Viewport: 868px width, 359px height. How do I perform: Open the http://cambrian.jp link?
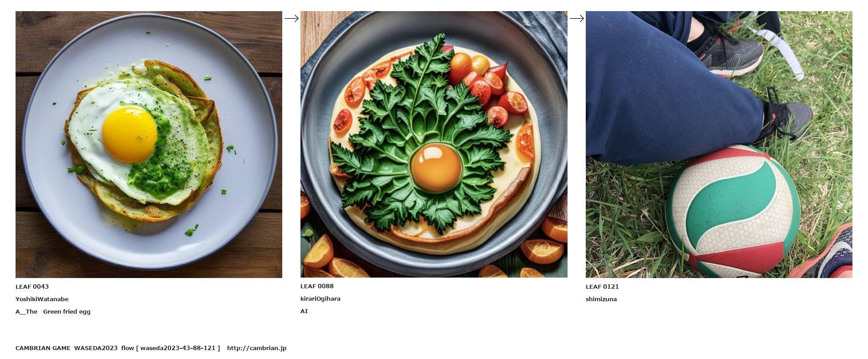[x=256, y=348]
